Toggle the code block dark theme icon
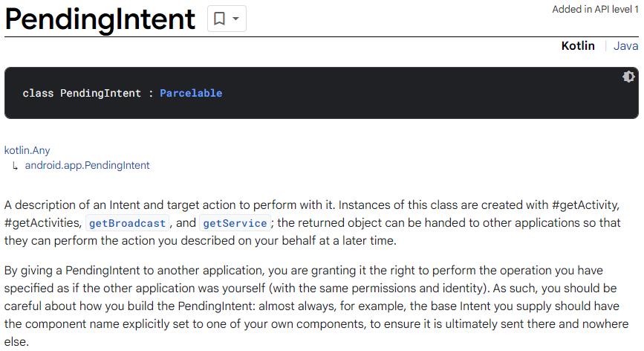The width and height of the screenshot is (644, 351). [x=628, y=77]
